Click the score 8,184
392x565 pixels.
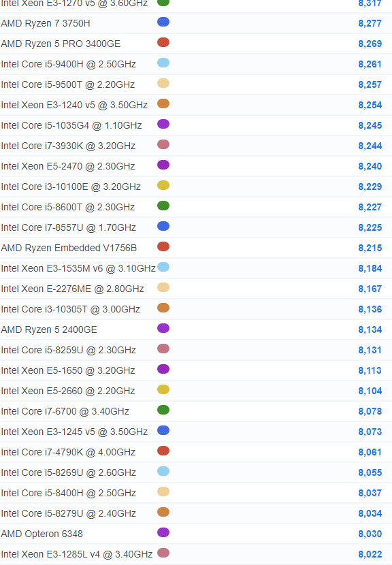coord(370,268)
